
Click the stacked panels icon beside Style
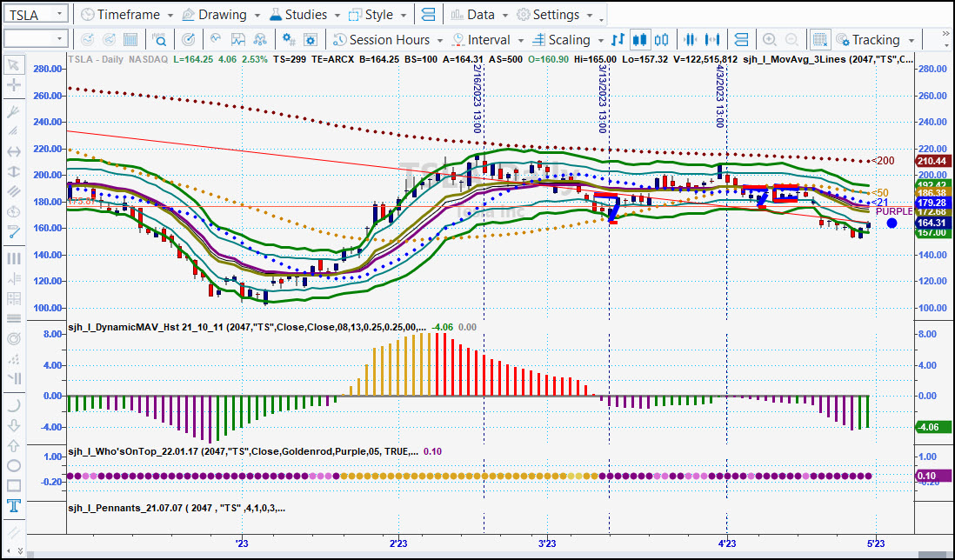click(428, 15)
